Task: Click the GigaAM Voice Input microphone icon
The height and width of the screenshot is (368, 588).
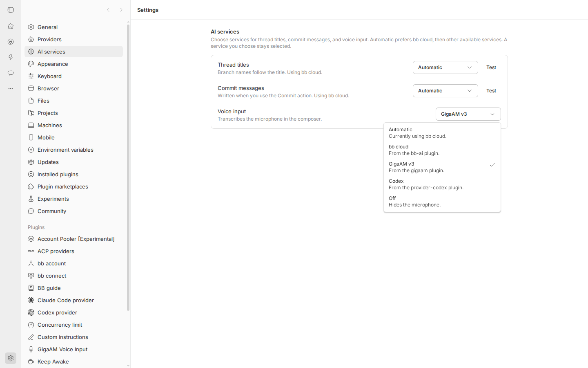Action: click(31, 349)
